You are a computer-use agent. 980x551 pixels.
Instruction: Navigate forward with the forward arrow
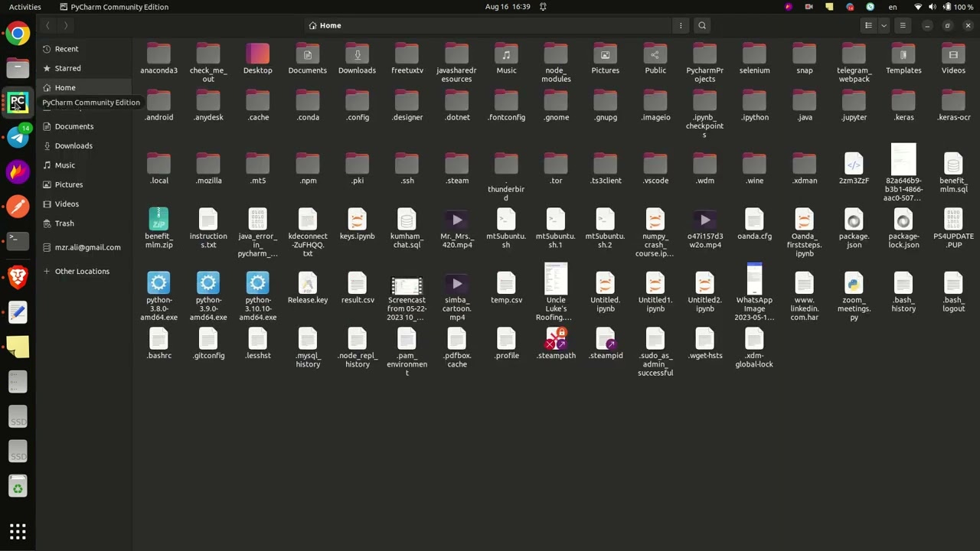pyautogui.click(x=66, y=25)
